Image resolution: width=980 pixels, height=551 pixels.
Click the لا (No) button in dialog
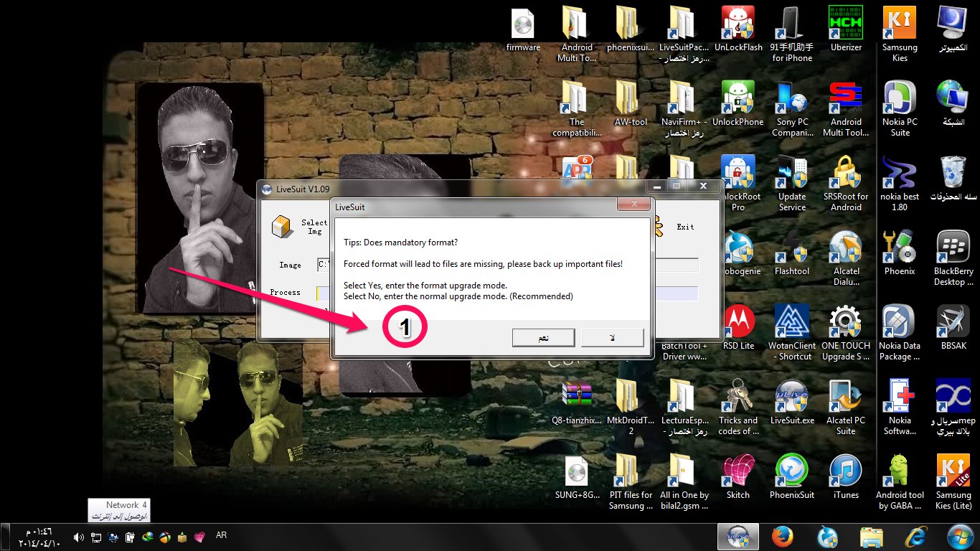[612, 337]
